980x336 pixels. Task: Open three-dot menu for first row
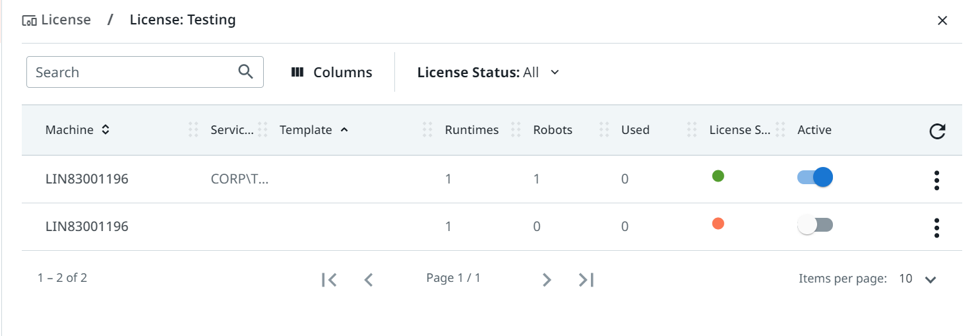pyautogui.click(x=936, y=180)
